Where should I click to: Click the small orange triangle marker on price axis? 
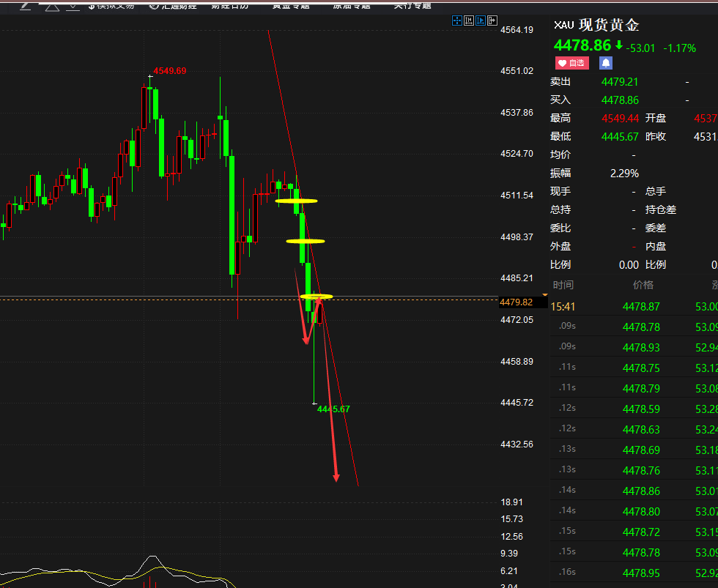pos(545,295)
